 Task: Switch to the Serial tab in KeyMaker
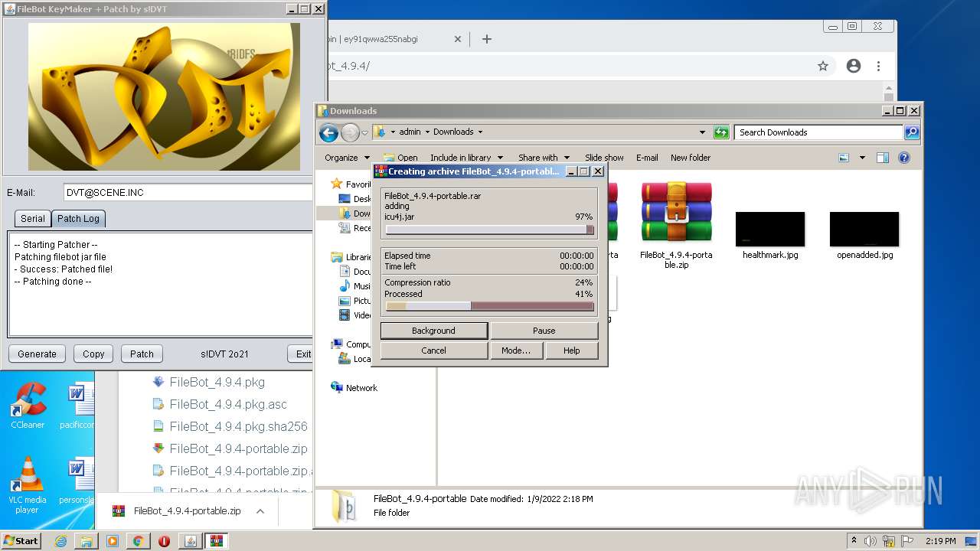pyautogui.click(x=32, y=218)
